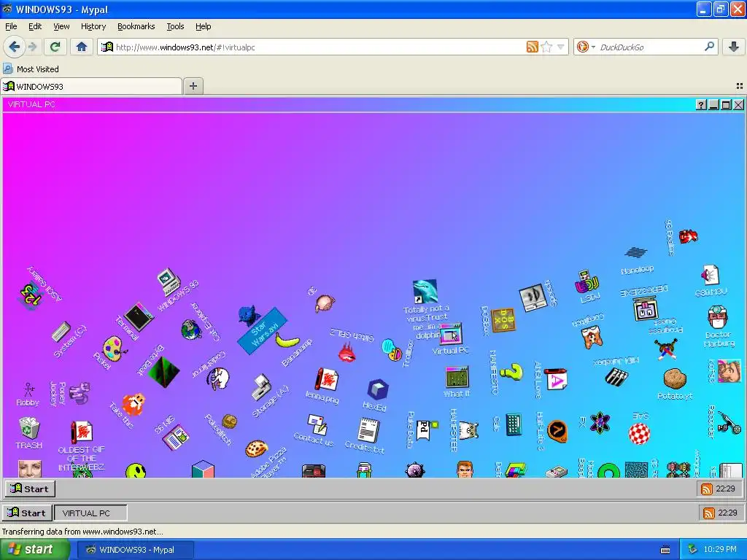Open the HAMPSTER icon
The height and width of the screenshot is (560, 747).
tap(469, 429)
